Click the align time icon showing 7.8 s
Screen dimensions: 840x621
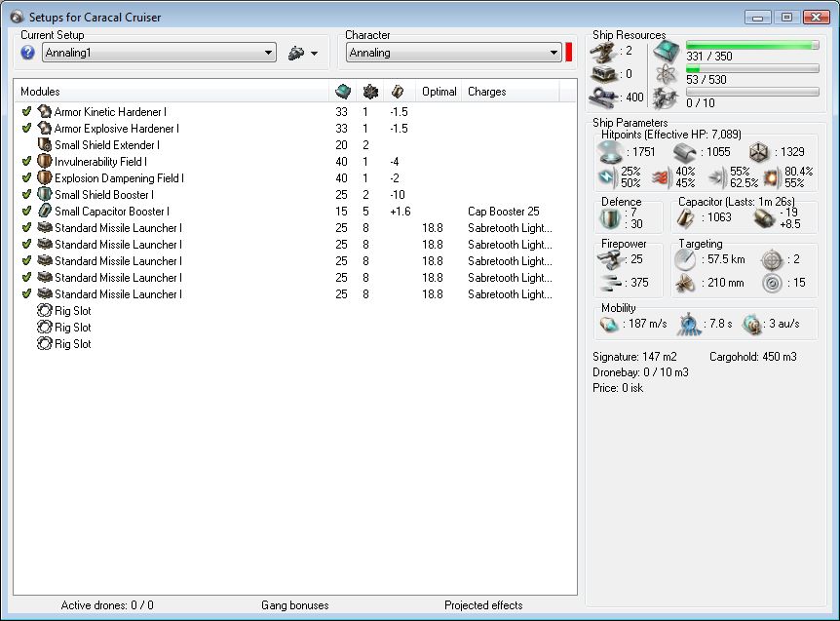click(x=688, y=325)
